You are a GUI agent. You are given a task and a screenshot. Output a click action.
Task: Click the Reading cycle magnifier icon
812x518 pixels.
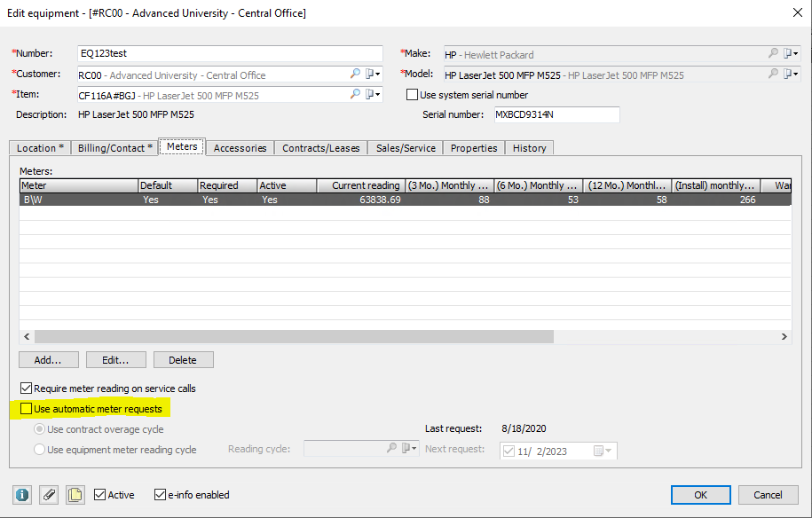pos(391,448)
